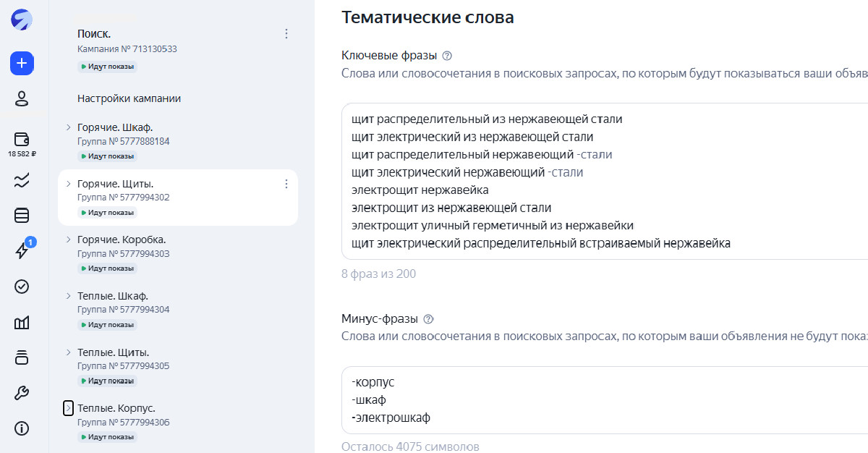Open the user account icon in sidebar

22,98
